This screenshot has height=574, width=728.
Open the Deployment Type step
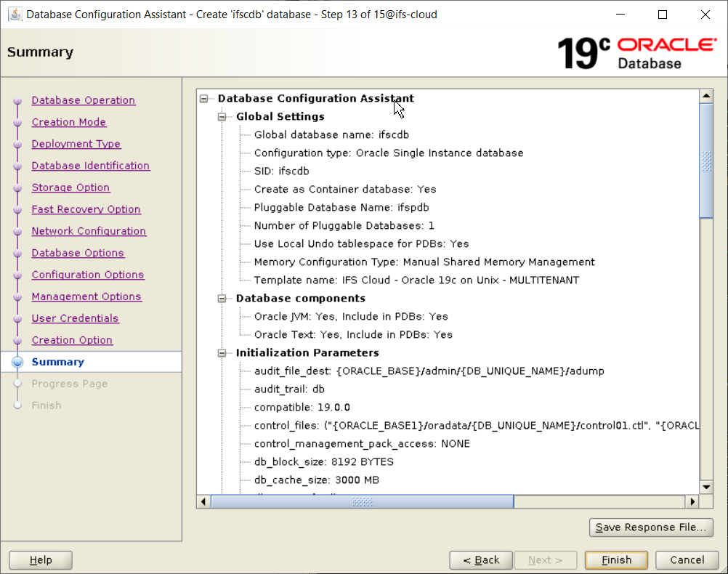(x=76, y=144)
